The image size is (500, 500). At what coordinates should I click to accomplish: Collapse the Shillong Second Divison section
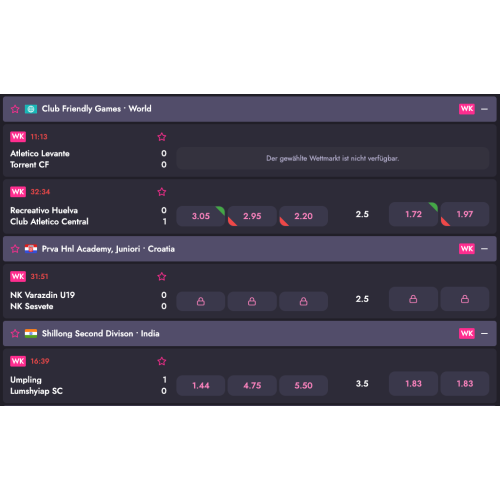[484, 334]
